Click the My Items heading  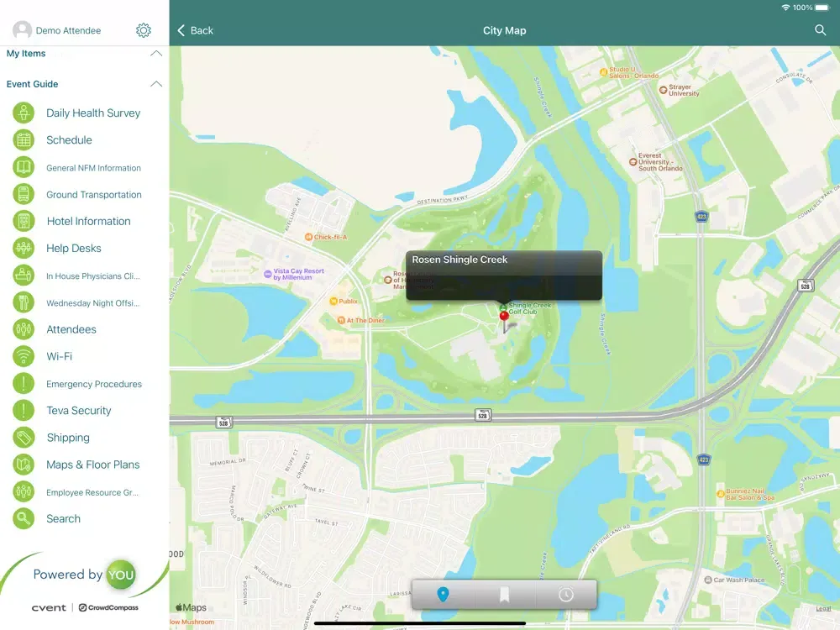coord(26,53)
